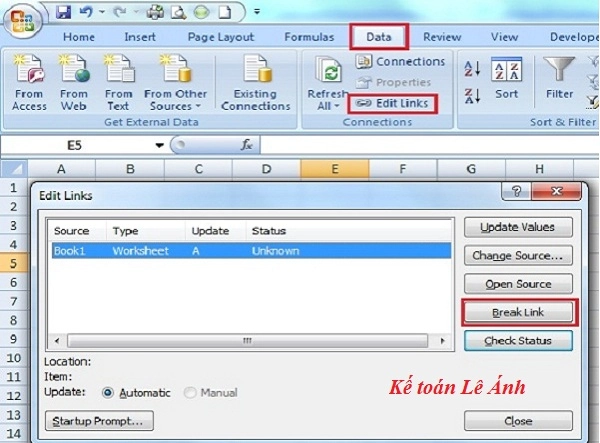This screenshot has width=600, height=443.
Task: Open the Formulas ribbon tab
Action: (308, 37)
